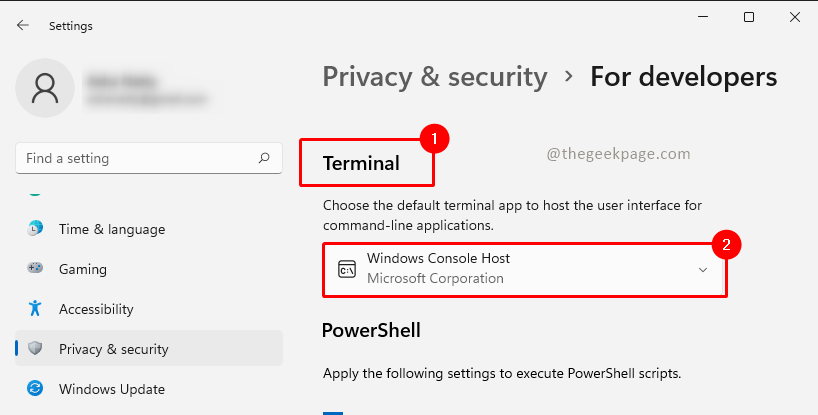Click the Gaming controller icon

pyautogui.click(x=36, y=269)
